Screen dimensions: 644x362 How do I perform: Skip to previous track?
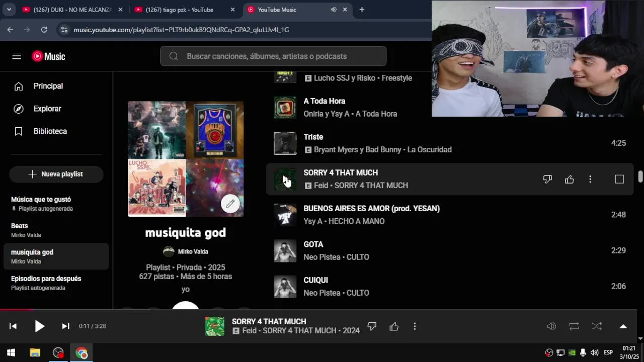click(13, 326)
